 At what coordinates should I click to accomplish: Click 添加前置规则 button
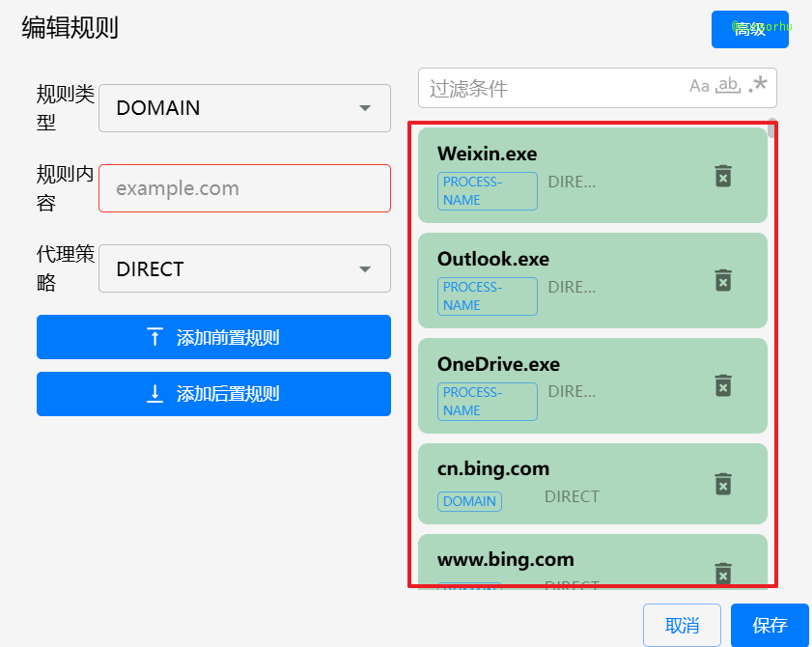tap(213, 337)
